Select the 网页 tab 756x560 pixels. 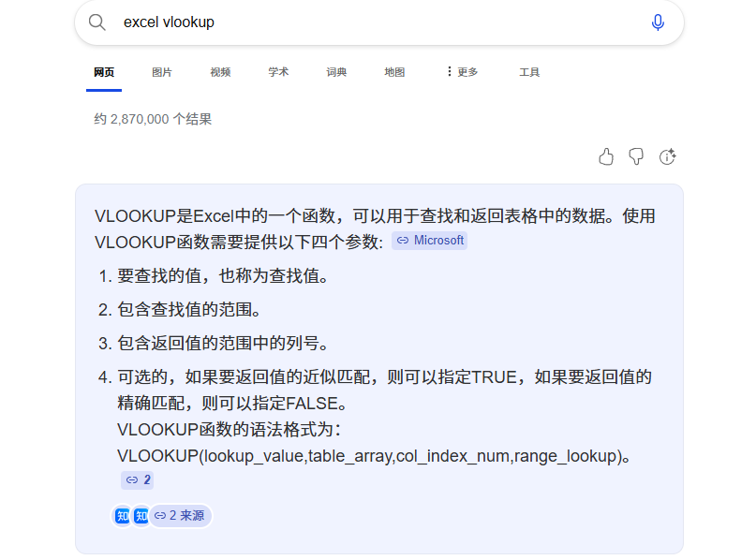click(x=104, y=71)
